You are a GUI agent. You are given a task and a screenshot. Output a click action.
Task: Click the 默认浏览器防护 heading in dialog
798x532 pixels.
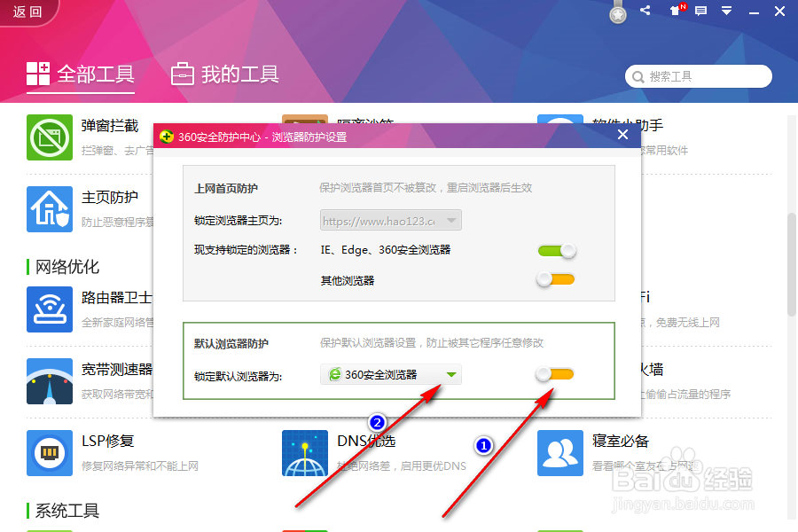coord(231,344)
